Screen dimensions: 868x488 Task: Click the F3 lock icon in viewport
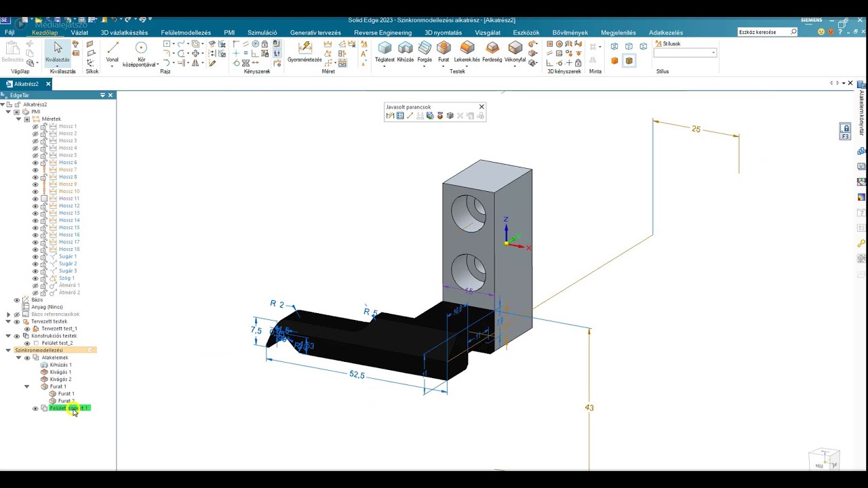(845, 131)
